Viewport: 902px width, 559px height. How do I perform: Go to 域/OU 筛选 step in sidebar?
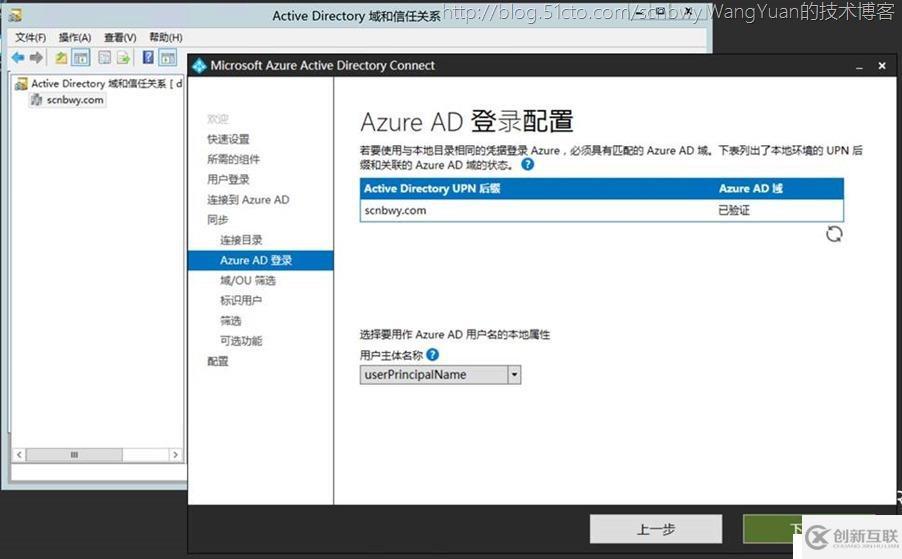point(247,281)
